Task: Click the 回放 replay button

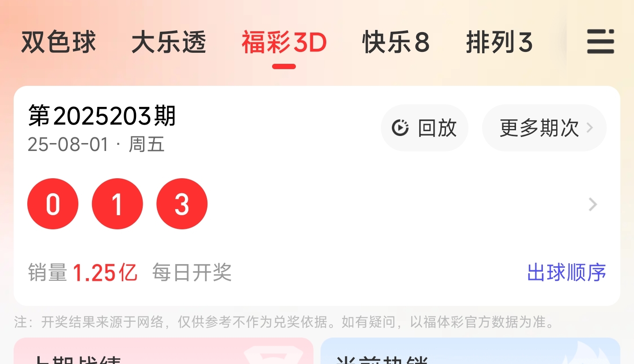Action: click(x=424, y=128)
